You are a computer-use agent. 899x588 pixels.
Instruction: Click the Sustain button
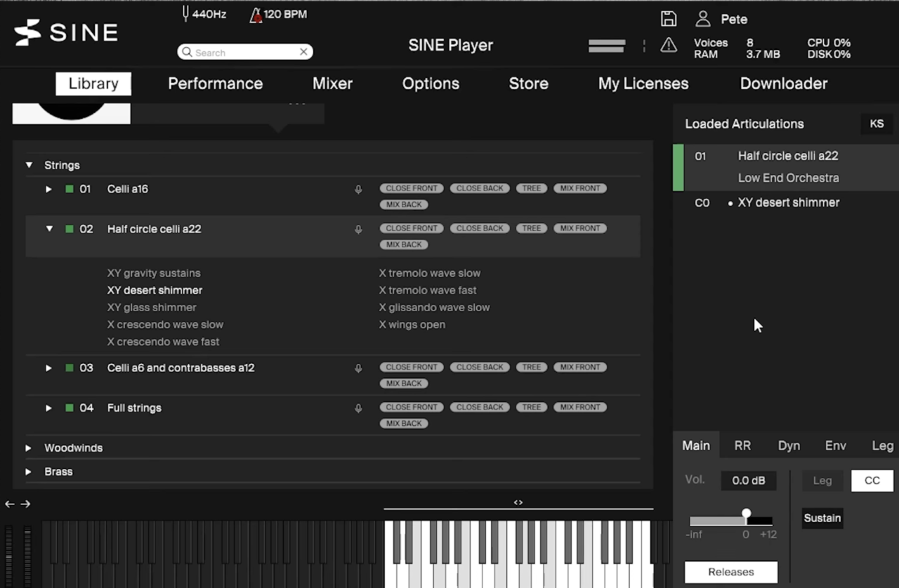pos(822,518)
